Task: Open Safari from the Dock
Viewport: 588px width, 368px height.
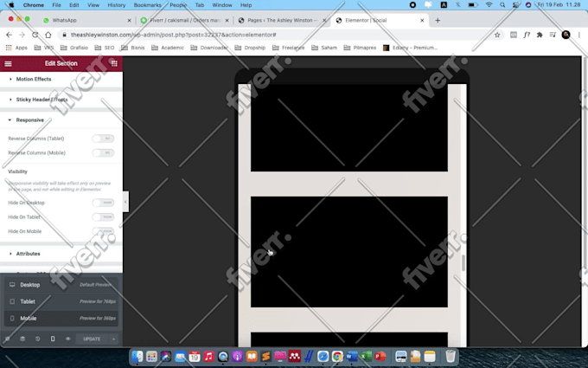Action: (323, 357)
